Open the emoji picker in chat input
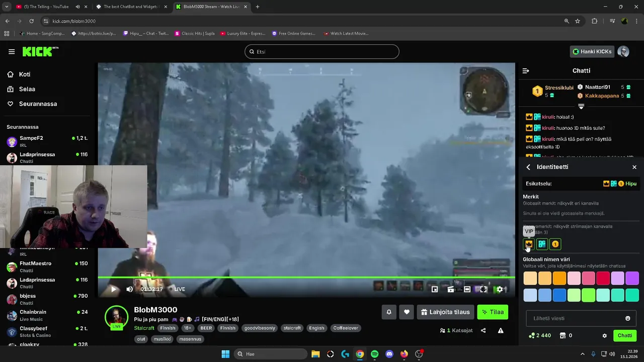644x362 pixels. click(x=628, y=318)
